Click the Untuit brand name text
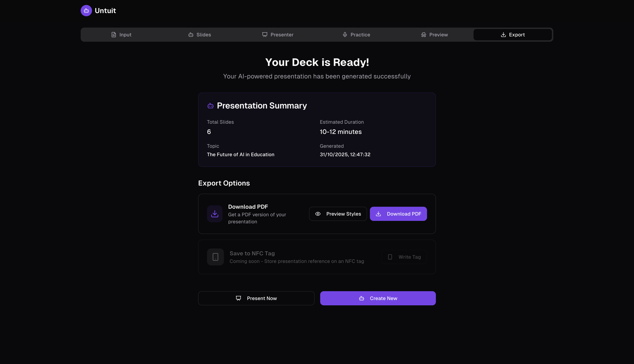The height and width of the screenshot is (364, 634). [x=105, y=11]
